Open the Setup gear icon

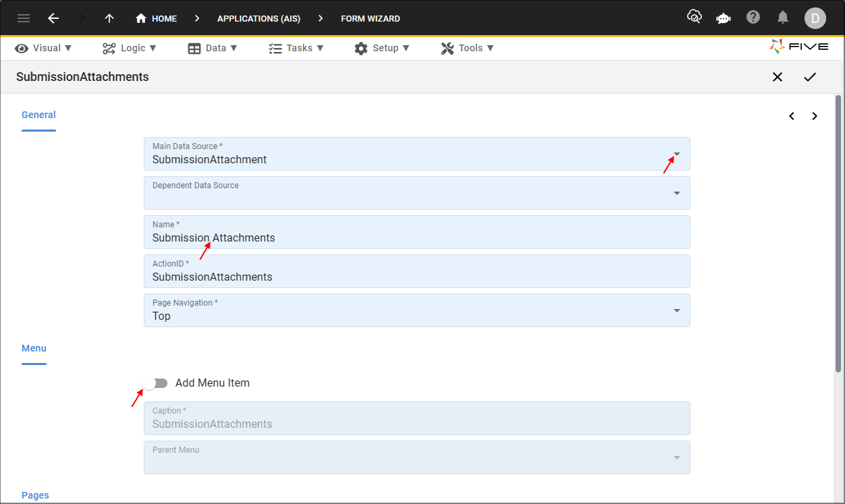coord(361,48)
